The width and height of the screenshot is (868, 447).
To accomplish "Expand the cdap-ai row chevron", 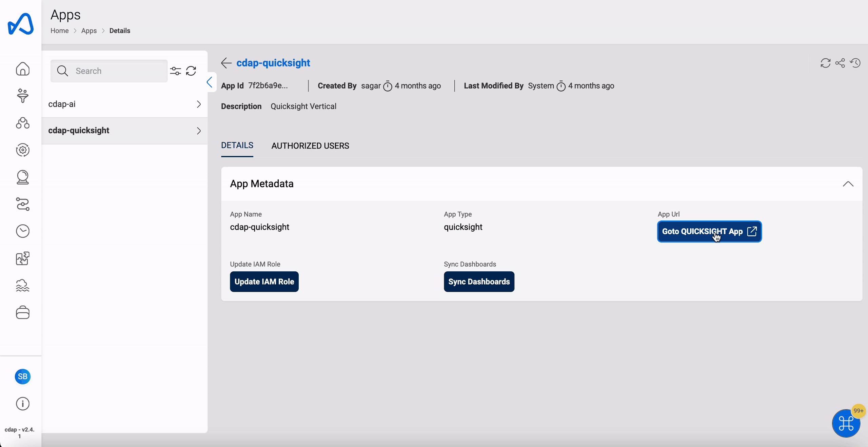I will [x=199, y=104].
